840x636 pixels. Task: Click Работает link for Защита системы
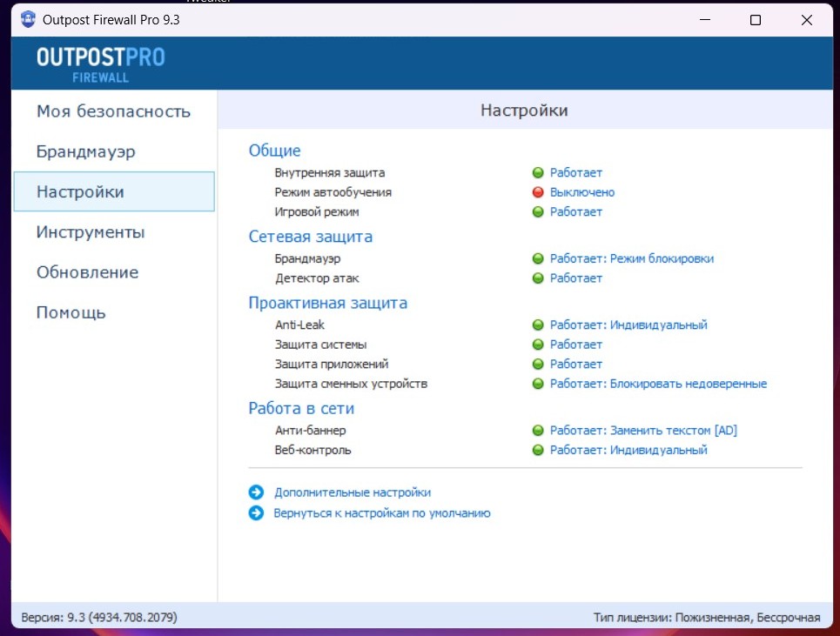tap(576, 345)
